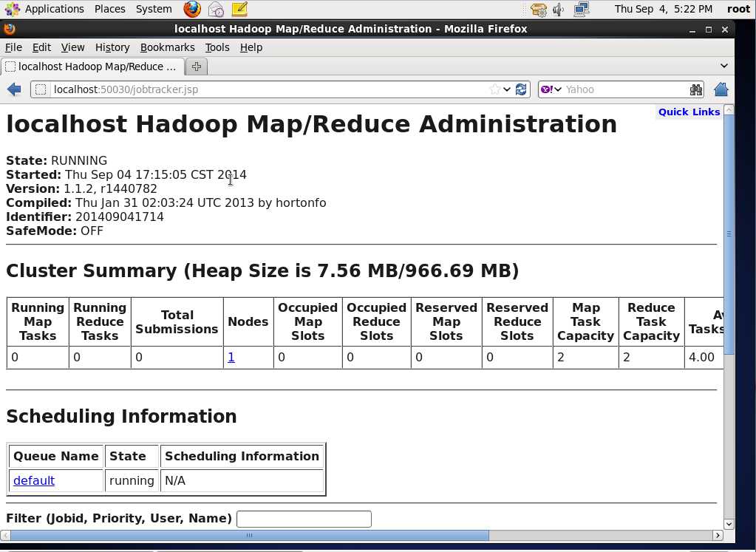
Task: Click the Cluster Summary heading
Action: click(x=262, y=270)
